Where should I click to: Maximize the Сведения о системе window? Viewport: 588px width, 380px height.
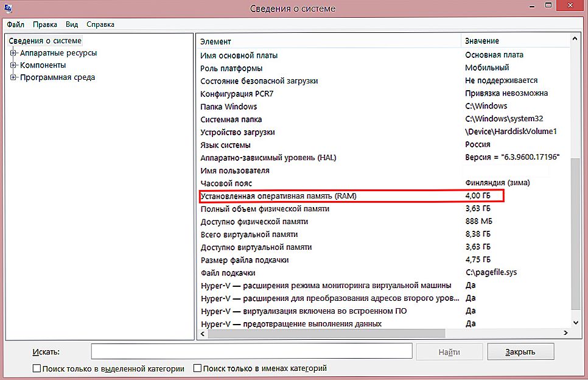(x=548, y=5)
